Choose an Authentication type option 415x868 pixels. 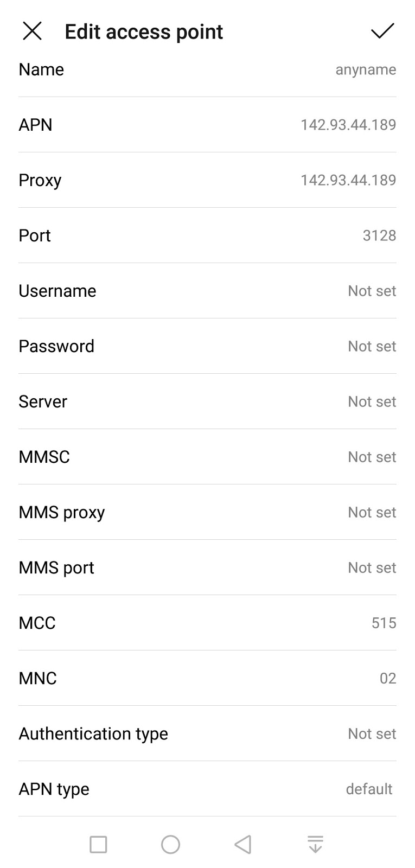pyautogui.click(x=207, y=733)
